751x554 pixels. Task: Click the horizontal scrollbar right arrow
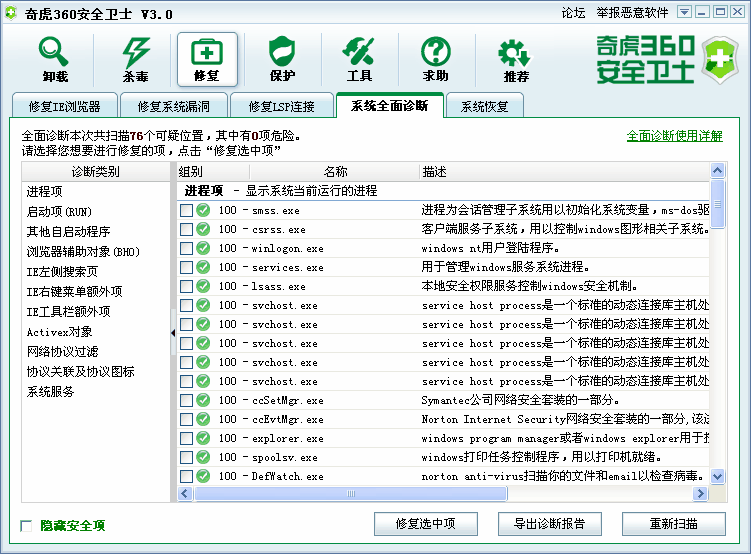tap(700, 493)
